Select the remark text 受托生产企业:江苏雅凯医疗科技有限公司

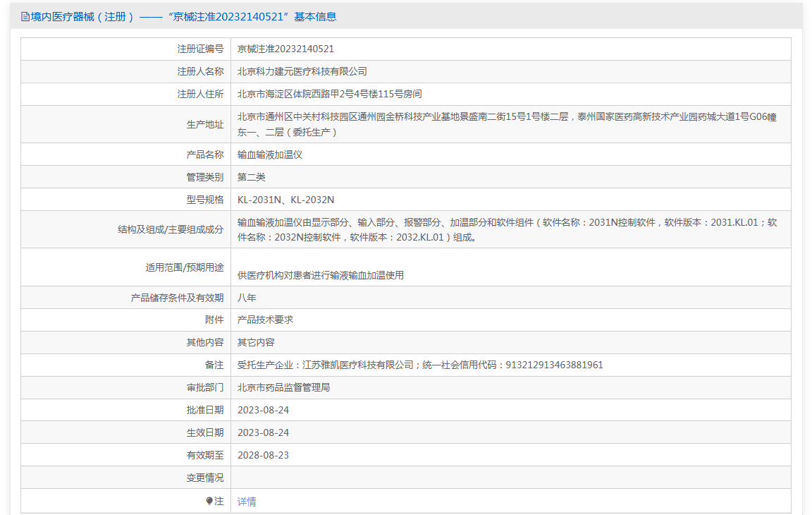pyautogui.click(x=325, y=365)
